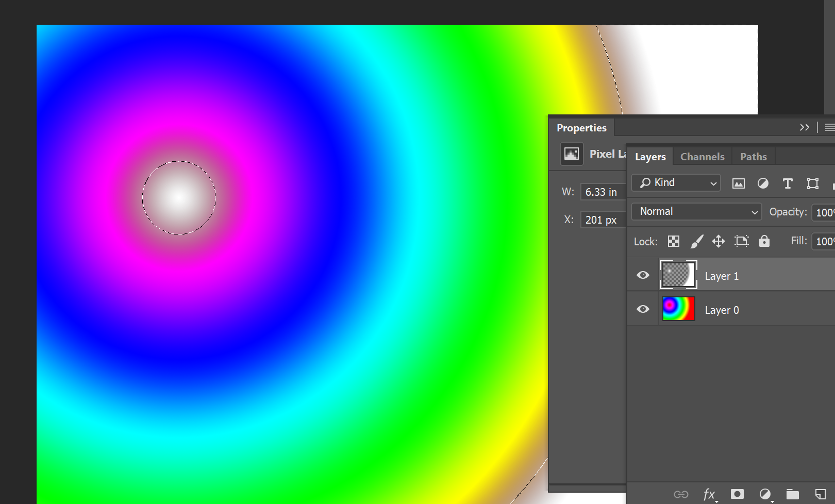
Task: Create a new layer group folder
Action: pyautogui.click(x=793, y=494)
